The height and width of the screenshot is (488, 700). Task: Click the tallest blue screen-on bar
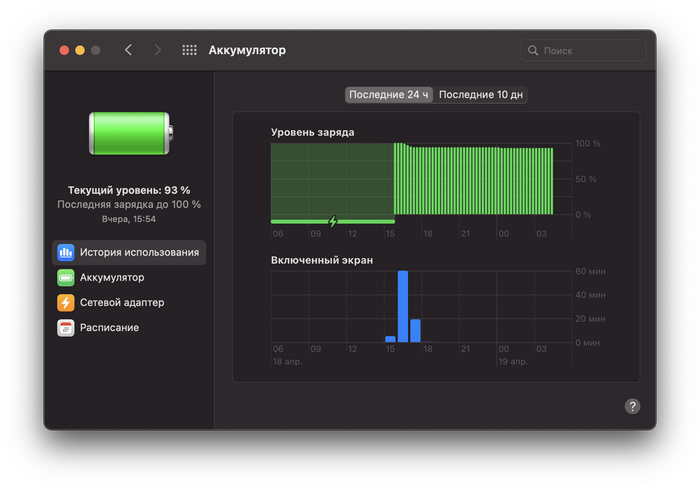tap(403, 306)
